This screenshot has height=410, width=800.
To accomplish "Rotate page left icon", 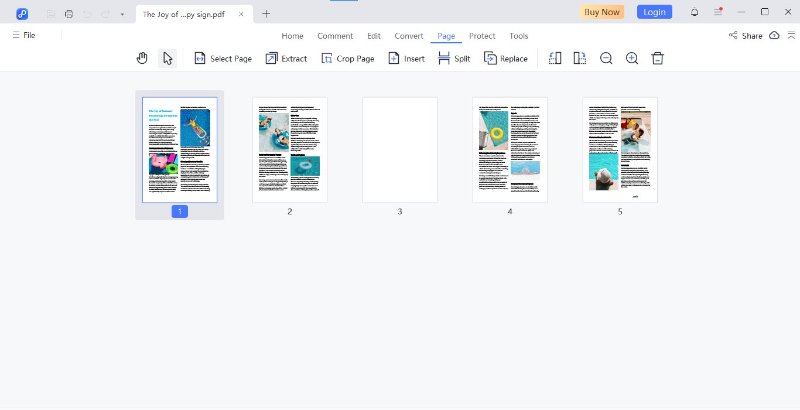I will [555, 58].
